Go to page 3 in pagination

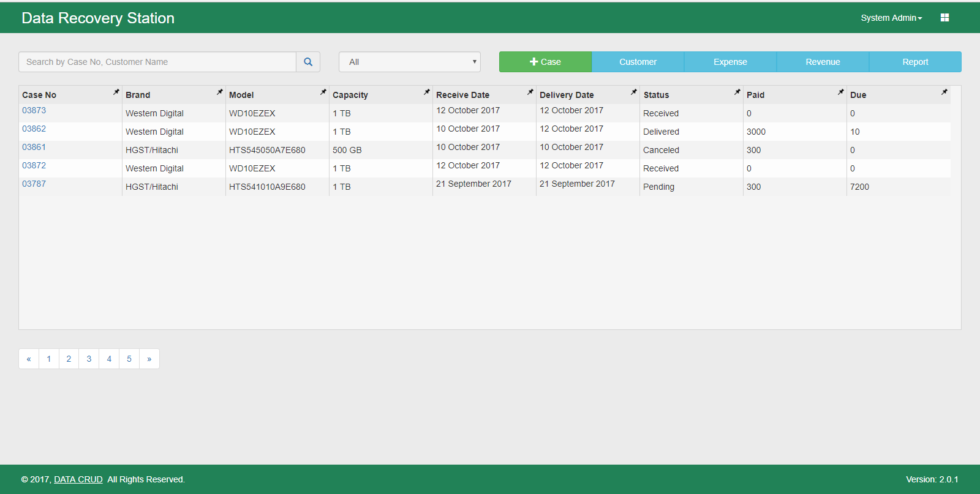point(89,359)
